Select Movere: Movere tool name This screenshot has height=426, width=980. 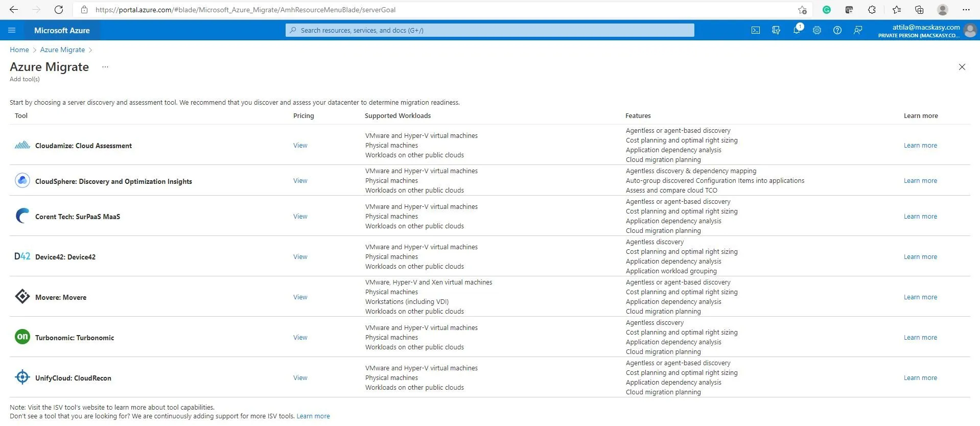click(x=61, y=297)
